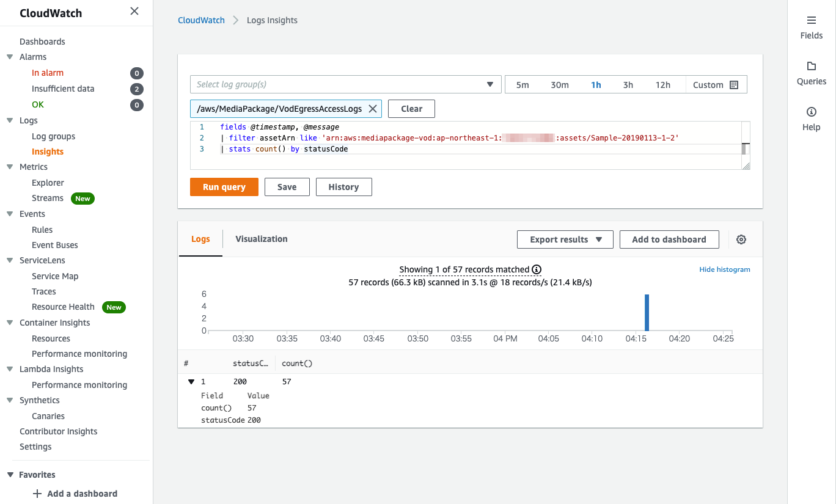The width and height of the screenshot is (836, 504).
Task: Open Service Map under ServiceLens
Action: click(55, 276)
